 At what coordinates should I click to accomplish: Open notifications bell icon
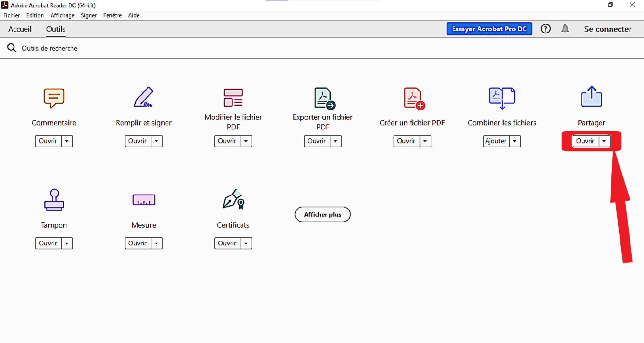[x=565, y=29]
